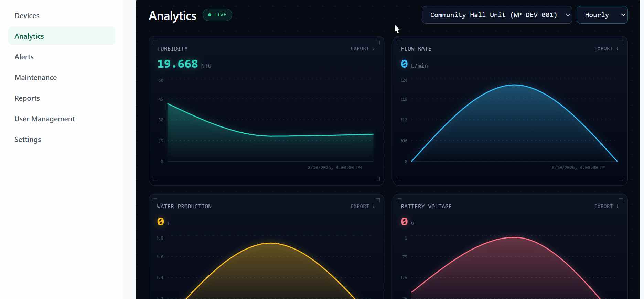This screenshot has width=644, height=299.
Task: Open User Management page
Action: [x=62, y=119]
